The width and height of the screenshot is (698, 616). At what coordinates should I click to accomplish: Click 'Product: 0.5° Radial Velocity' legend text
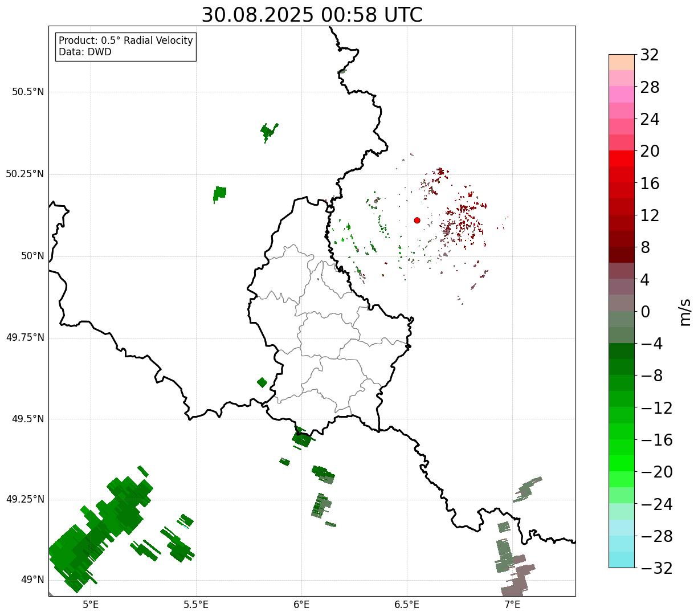[126, 41]
